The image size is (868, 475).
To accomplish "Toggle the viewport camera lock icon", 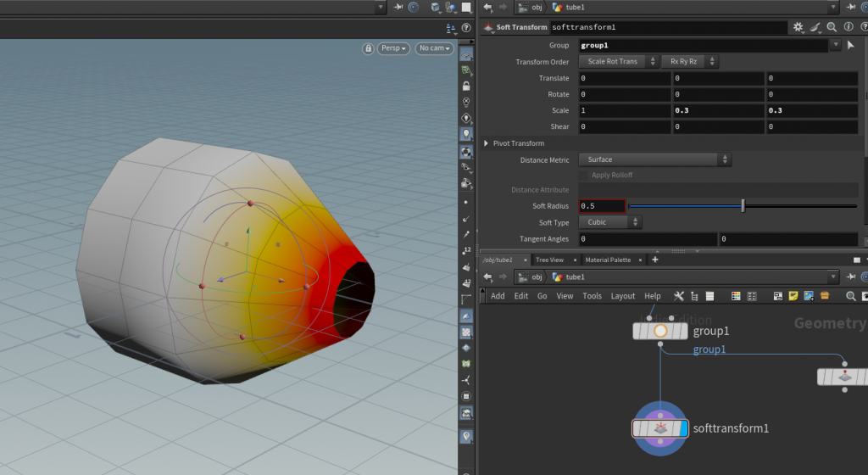I will (x=368, y=48).
